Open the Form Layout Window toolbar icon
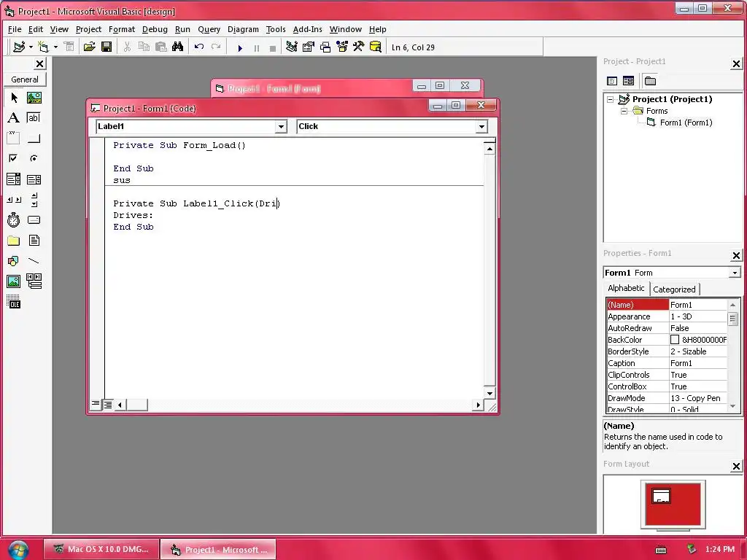747x560 pixels. [325, 47]
